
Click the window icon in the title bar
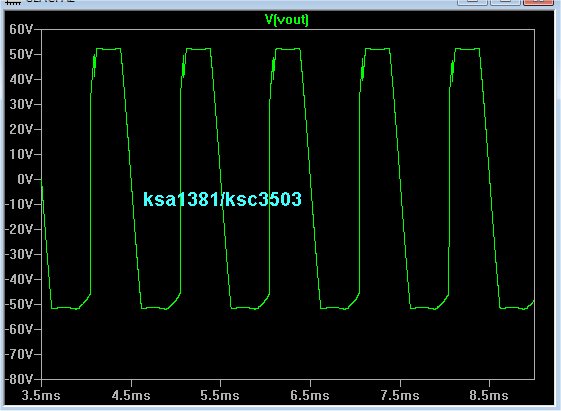[12, 2]
